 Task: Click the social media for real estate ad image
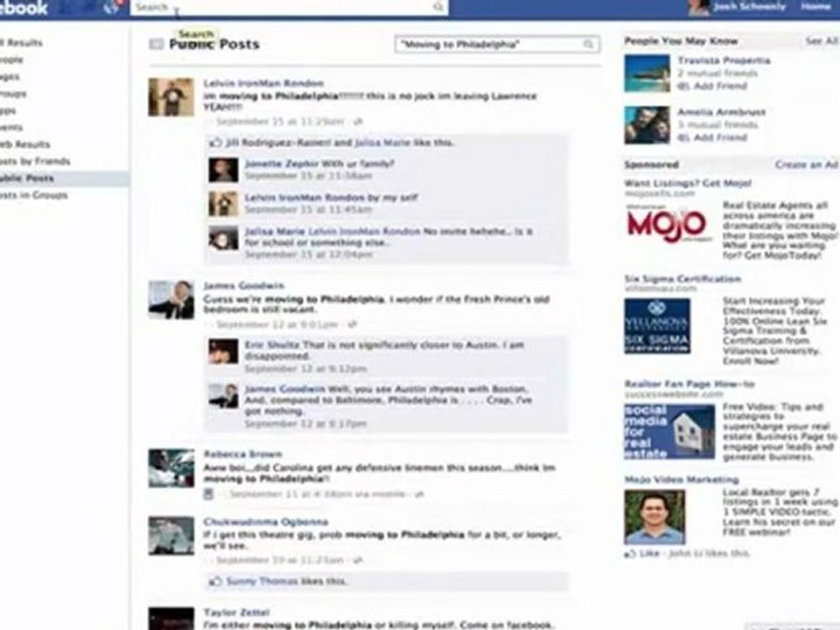(669, 431)
